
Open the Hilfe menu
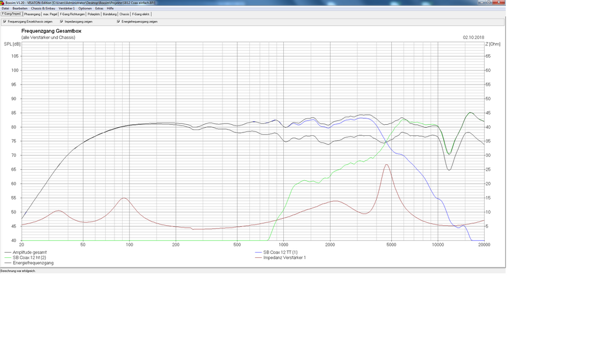point(110,8)
